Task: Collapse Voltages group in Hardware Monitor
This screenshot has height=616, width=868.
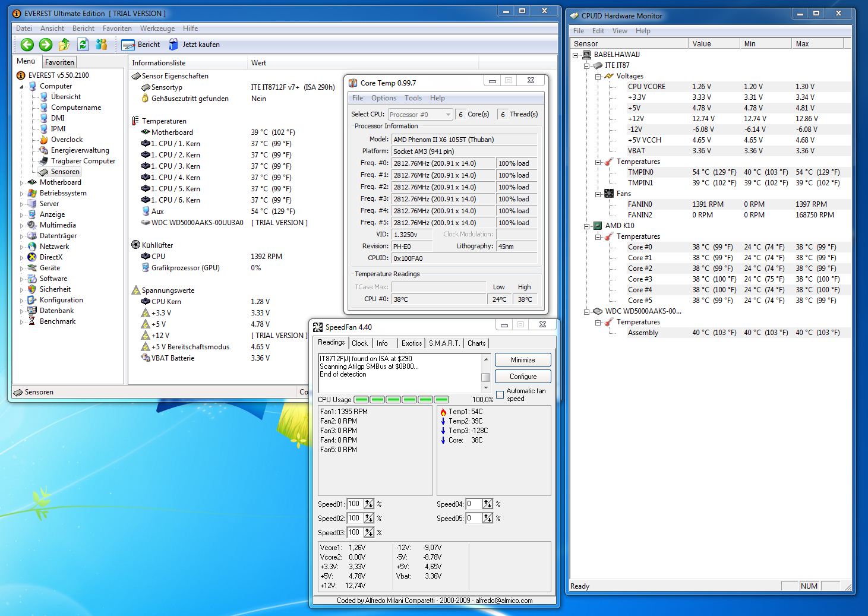Action: (x=598, y=76)
